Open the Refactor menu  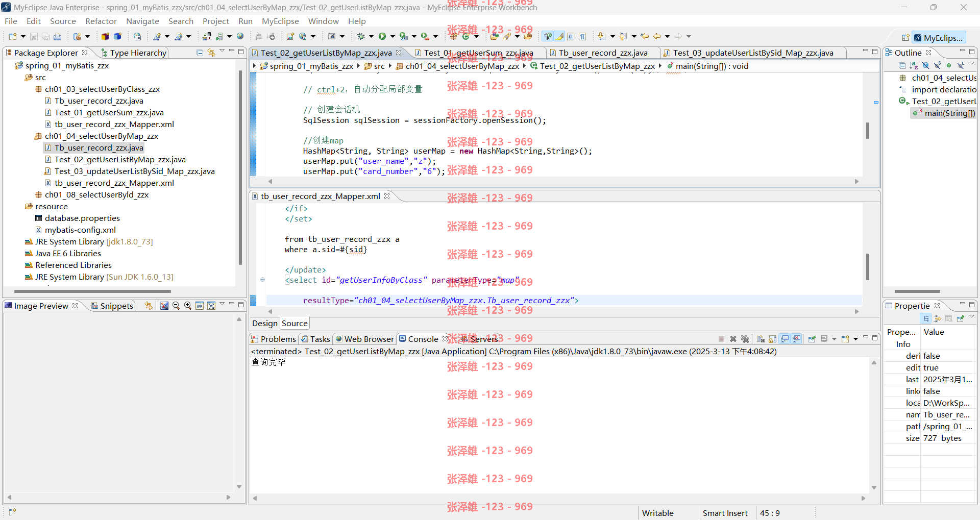point(101,21)
